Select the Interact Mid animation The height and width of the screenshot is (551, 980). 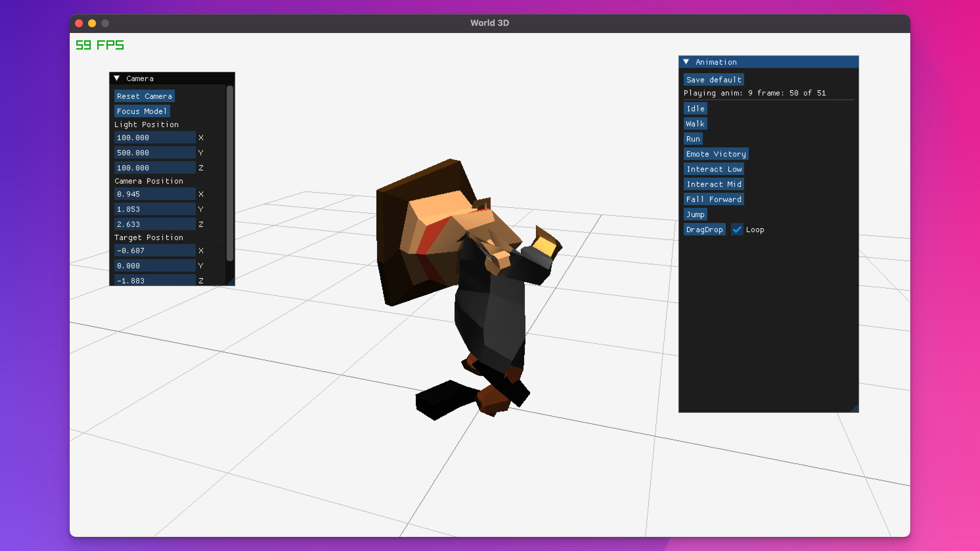coord(713,184)
